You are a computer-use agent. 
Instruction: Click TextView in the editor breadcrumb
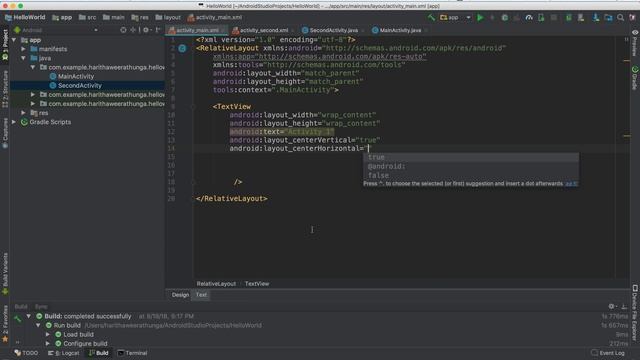coord(257,284)
